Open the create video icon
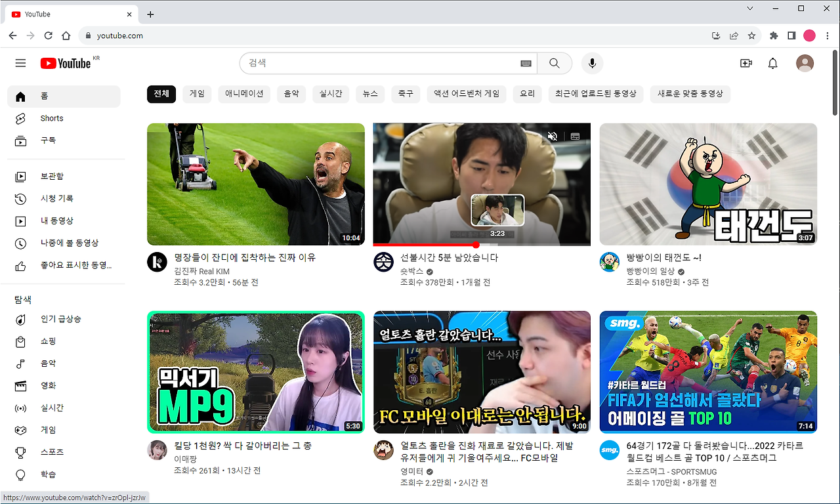The image size is (840, 504). click(745, 63)
